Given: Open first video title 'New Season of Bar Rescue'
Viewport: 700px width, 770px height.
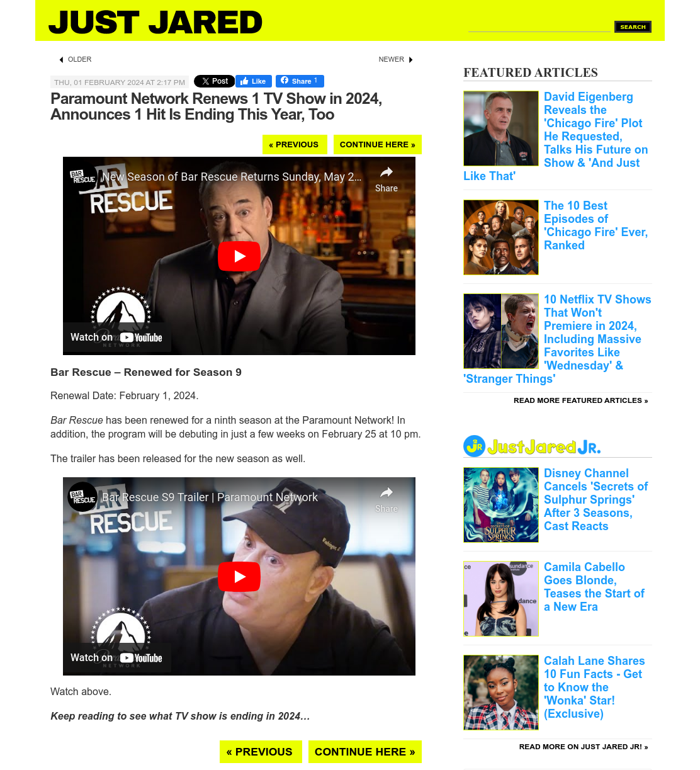Looking at the screenshot, I should pyautogui.click(x=232, y=177).
